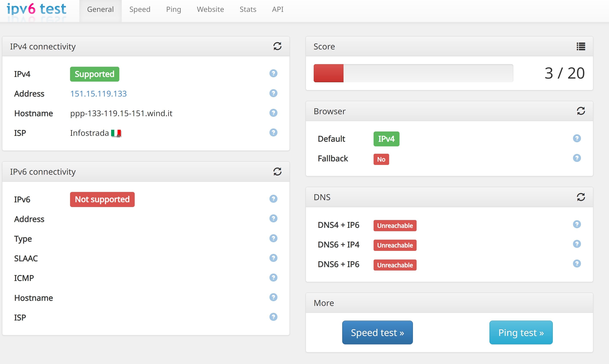Switch to the Ping tab
Viewport: 609px width, 364px height.
tap(174, 9)
